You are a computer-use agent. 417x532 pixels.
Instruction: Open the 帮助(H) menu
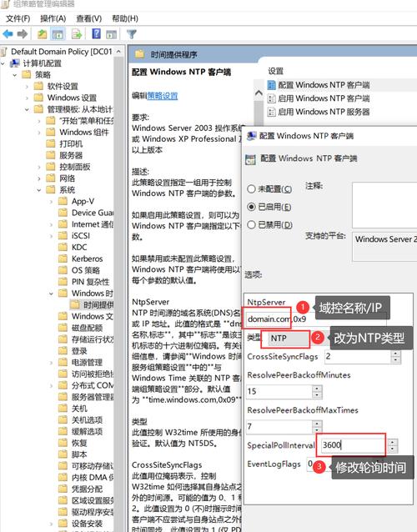tap(125, 18)
